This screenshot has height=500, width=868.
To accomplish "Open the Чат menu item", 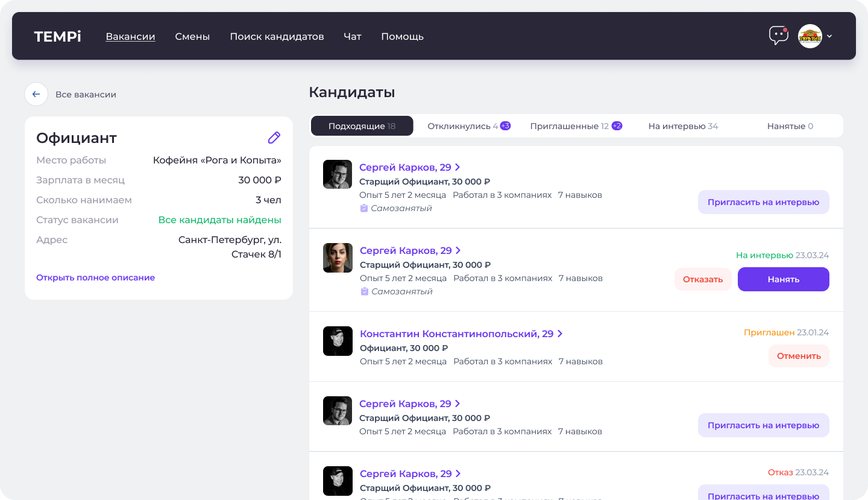I will point(353,36).
